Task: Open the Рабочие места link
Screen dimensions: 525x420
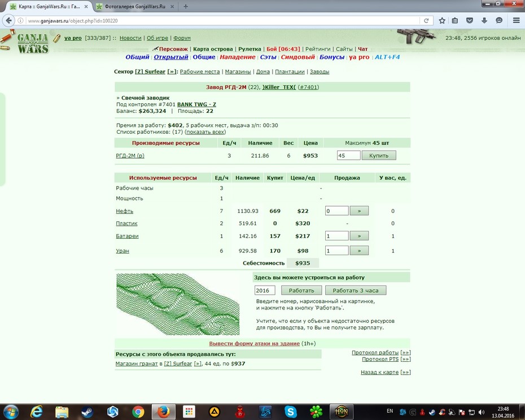Action: click(x=200, y=72)
